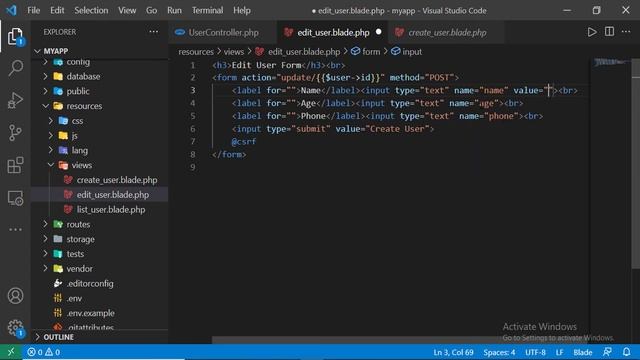The image size is (640, 360).
Task: Open the Terminal menu
Action: point(207,10)
